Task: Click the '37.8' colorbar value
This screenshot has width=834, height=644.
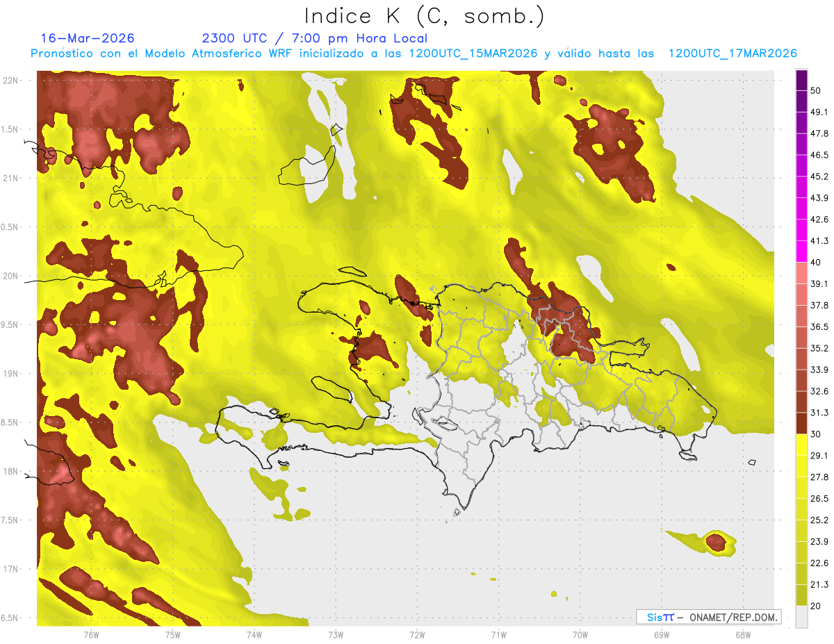Action: tap(819, 305)
